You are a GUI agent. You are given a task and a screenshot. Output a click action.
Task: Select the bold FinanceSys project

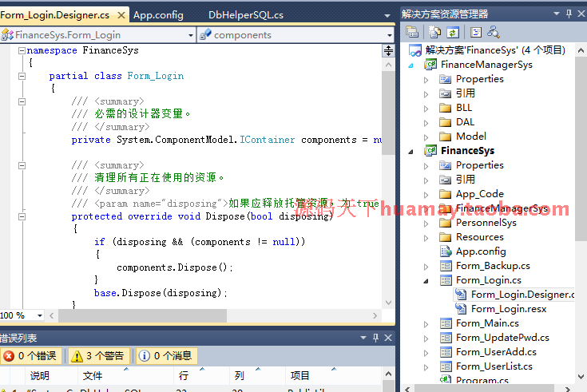tap(467, 151)
